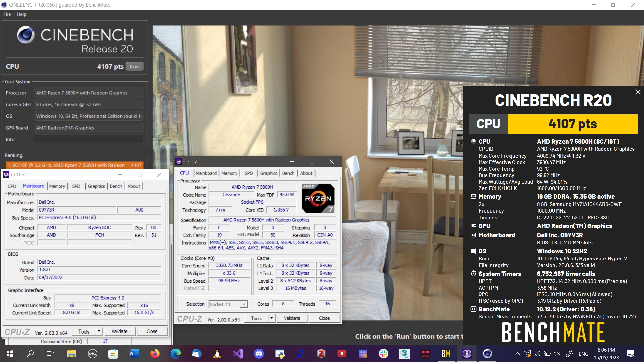Click Close button in front CPU-Z
This screenshot has width=644, height=362.
pos(324,318)
